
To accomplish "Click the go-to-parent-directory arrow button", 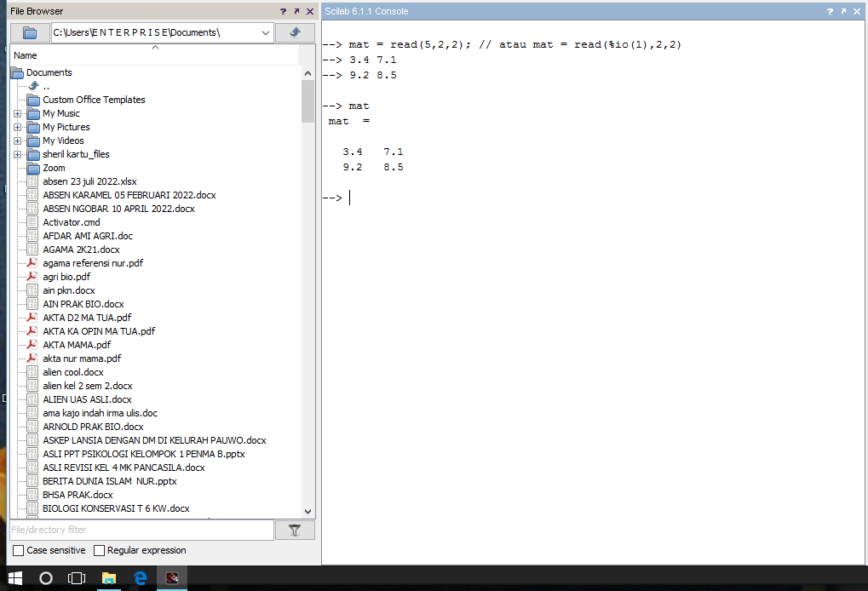I will (x=295, y=32).
